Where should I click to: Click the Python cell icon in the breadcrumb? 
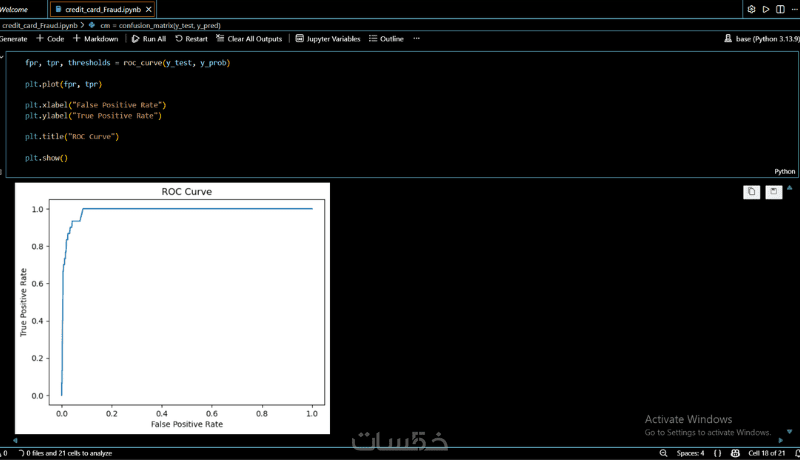(x=92, y=25)
